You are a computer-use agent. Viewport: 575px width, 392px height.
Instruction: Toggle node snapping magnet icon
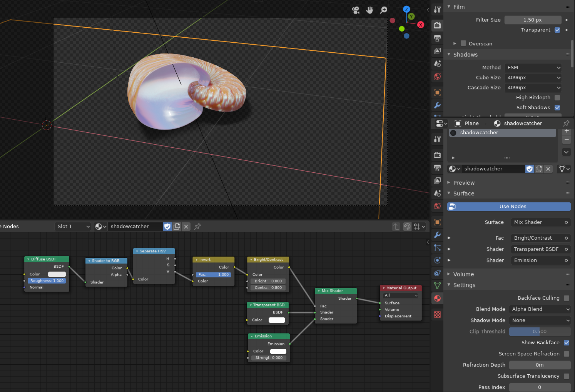pos(407,227)
